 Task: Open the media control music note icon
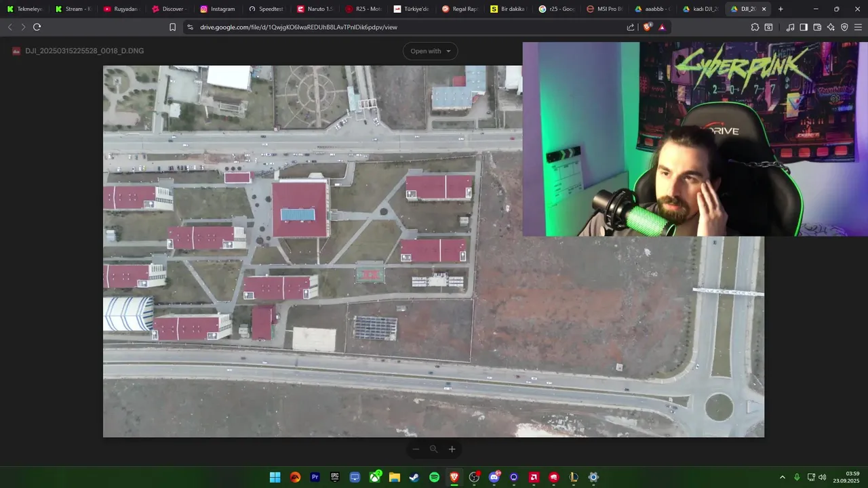pos(790,27)
